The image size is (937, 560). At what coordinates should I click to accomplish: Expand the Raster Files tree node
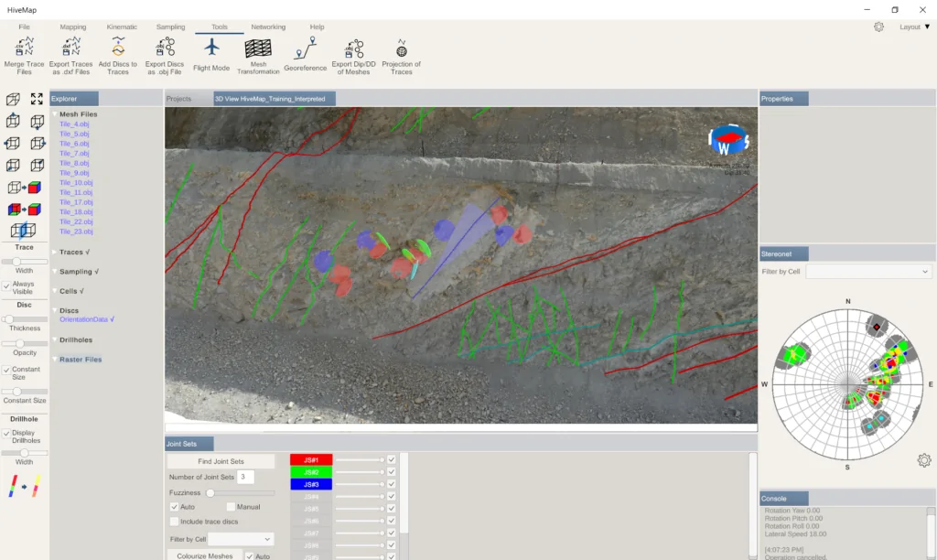pyautogui.click(x=54, y=360)
